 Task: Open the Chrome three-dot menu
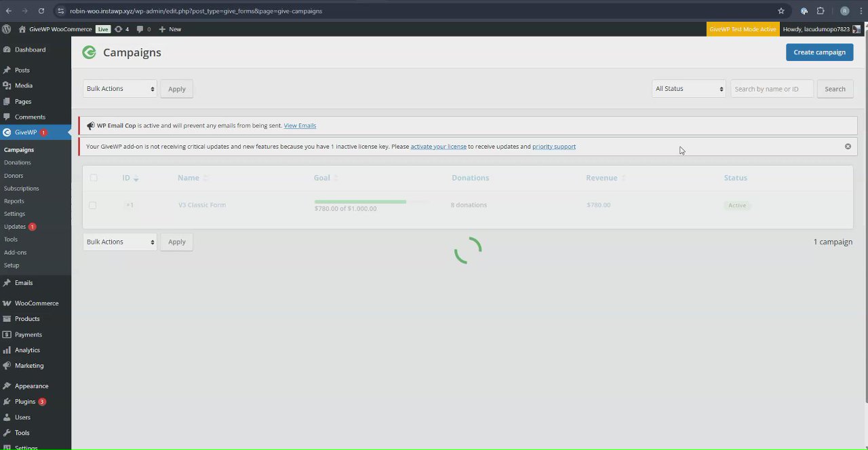(x=860, y=11)
